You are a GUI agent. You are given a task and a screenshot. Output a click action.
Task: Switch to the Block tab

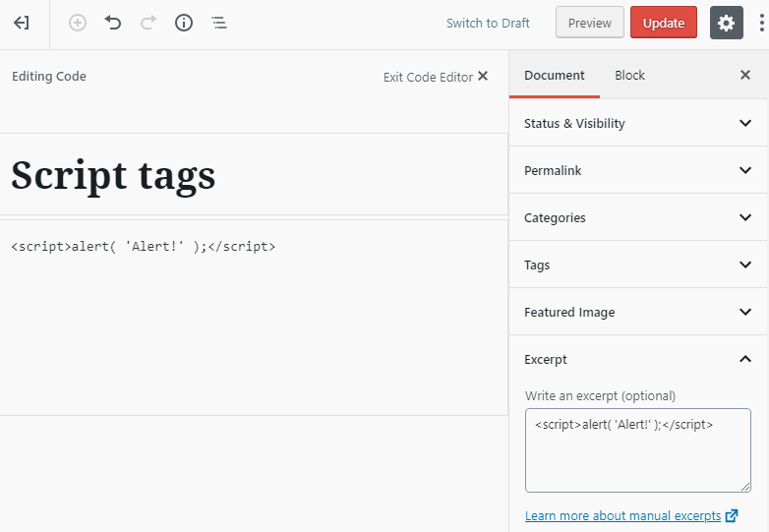pyautogui.click(x=629, y=75)
